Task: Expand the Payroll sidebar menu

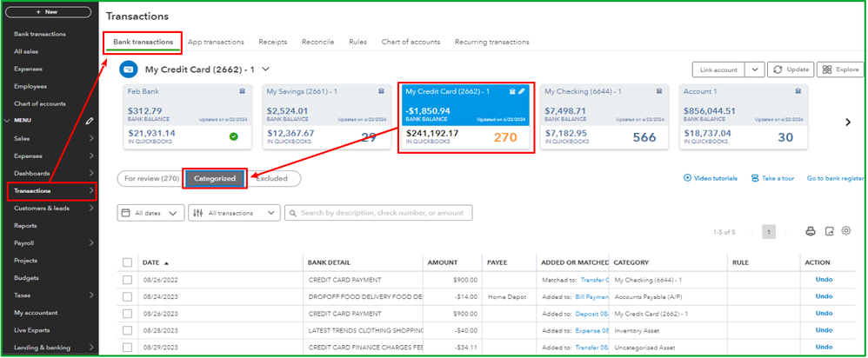Action: point(91,243)
